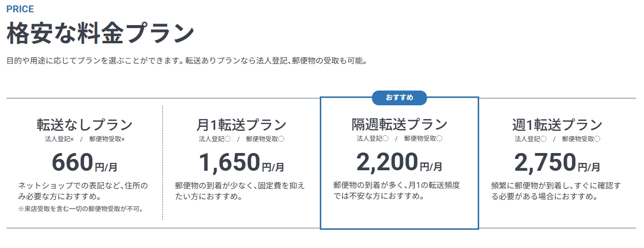The height and width of the screenshot is (248, 644).
Task: Choose the 週1転送プラン title
Action: tap(557, 124)
